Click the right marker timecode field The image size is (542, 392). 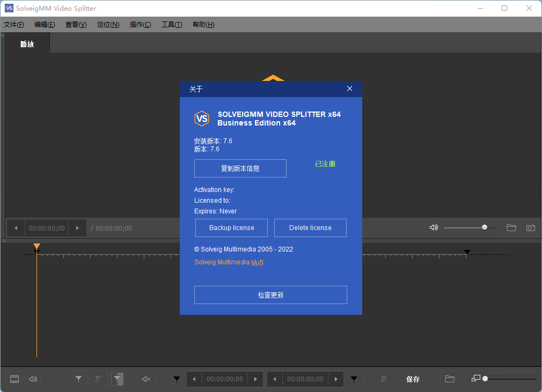pyautogui.click(x=305, y=379)
